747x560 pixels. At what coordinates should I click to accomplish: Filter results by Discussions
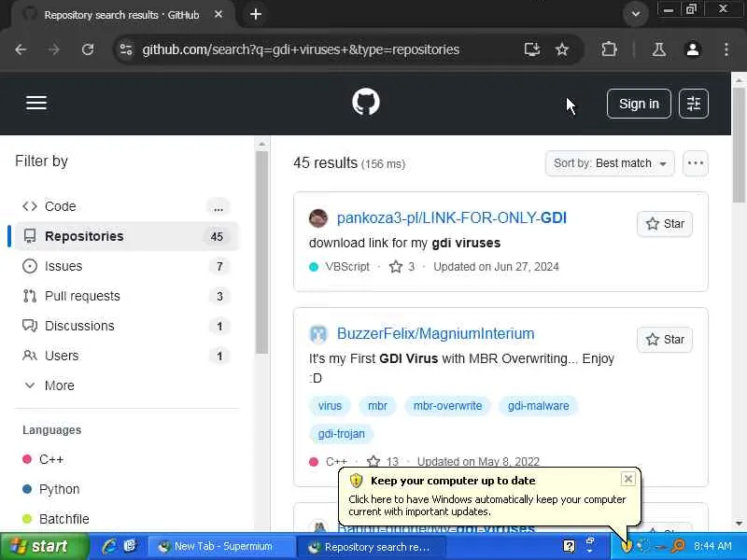124,326
